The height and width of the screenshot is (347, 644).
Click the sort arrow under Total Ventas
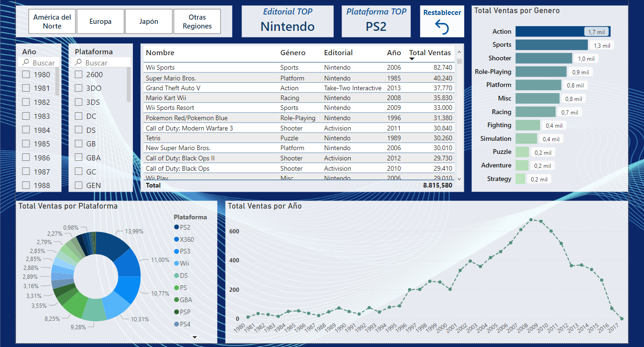click(412, 59)
